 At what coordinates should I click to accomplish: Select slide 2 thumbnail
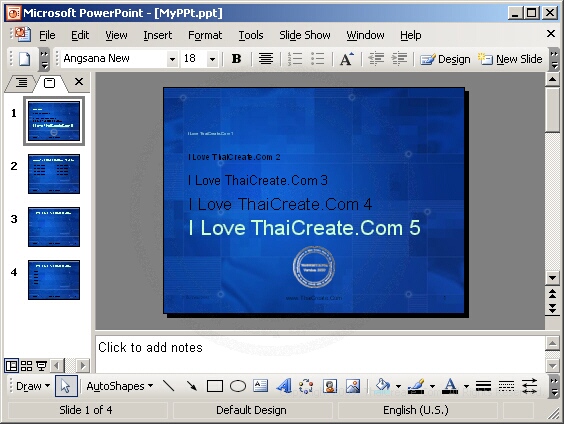(54, 174)
